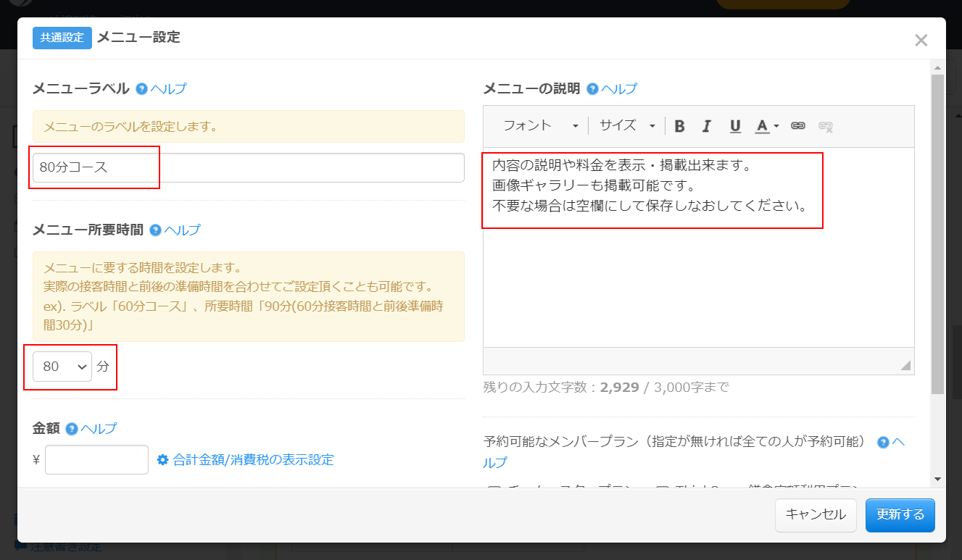The width and height of the screenshot is (962, 560).
Task: Click the remove link icon
Action: coord(825,126)
